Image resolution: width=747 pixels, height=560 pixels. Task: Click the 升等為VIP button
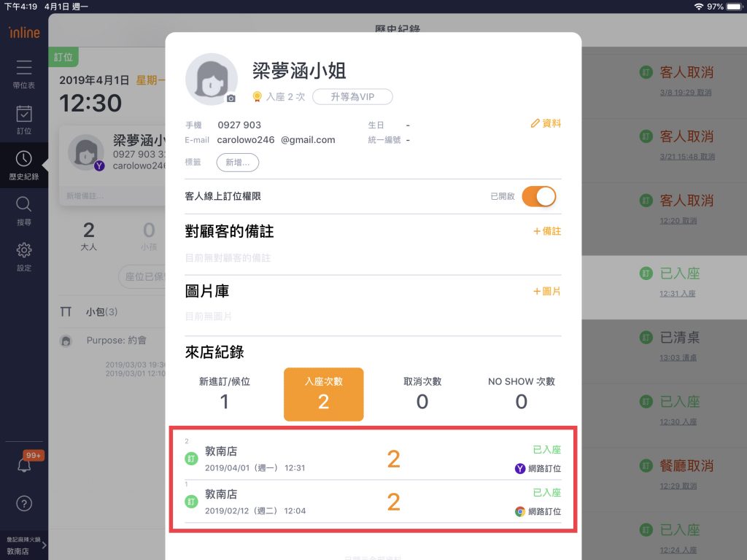pos(352,97)
